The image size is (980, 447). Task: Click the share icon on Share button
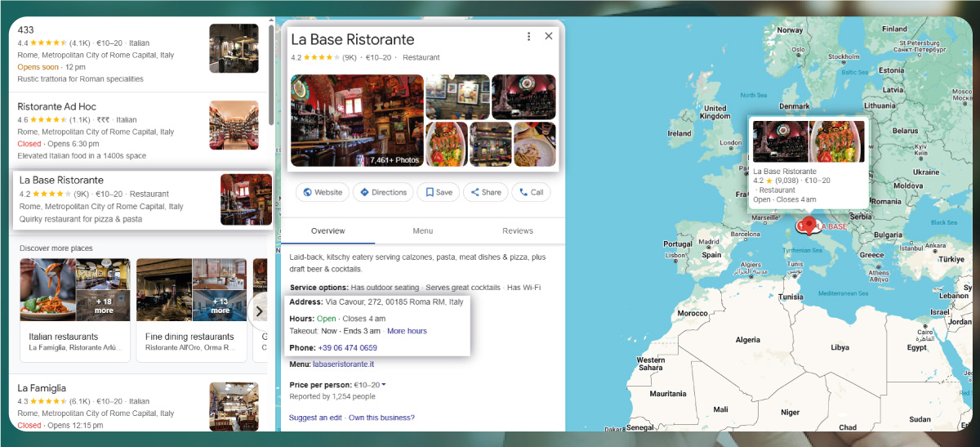474,193
